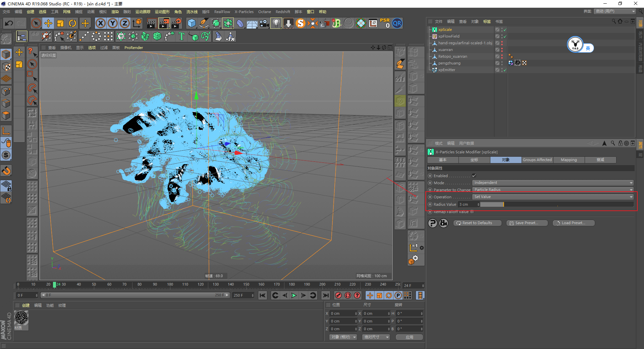This screenshot has height=349, width=644.
Task: Toggle the green enable checkmark for xpEmitter
Action: click(505, 70)
